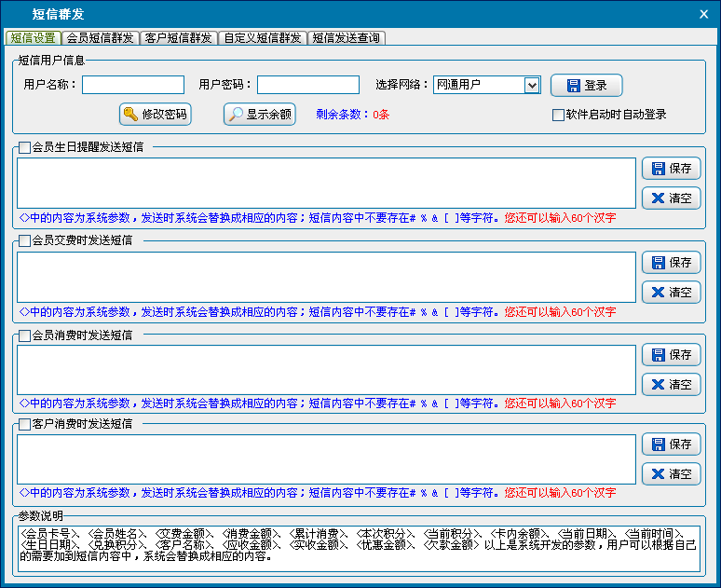
Task: Toggle the 会员交费时发送短信 checkbox
Action: 24,241
